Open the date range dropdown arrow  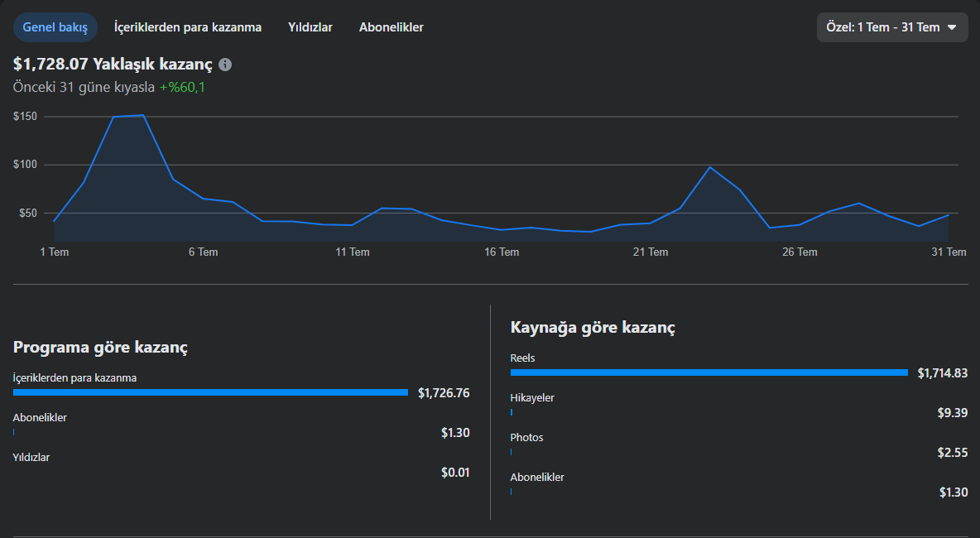[x=952, y=27]
